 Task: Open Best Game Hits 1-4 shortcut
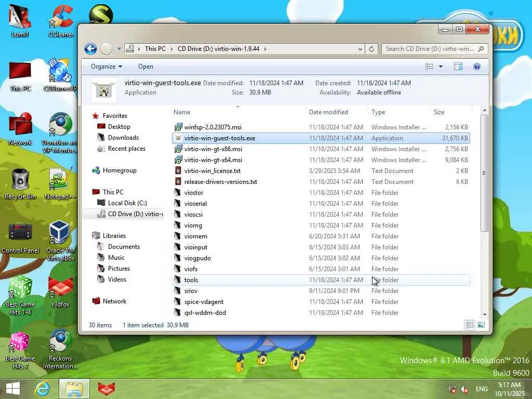click(20, 295)
